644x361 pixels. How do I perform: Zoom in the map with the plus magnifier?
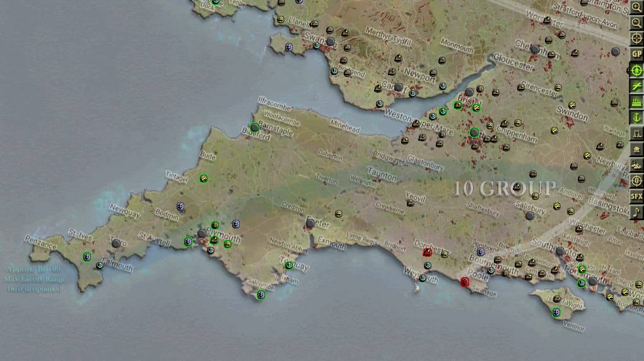(x=636, y=7)
